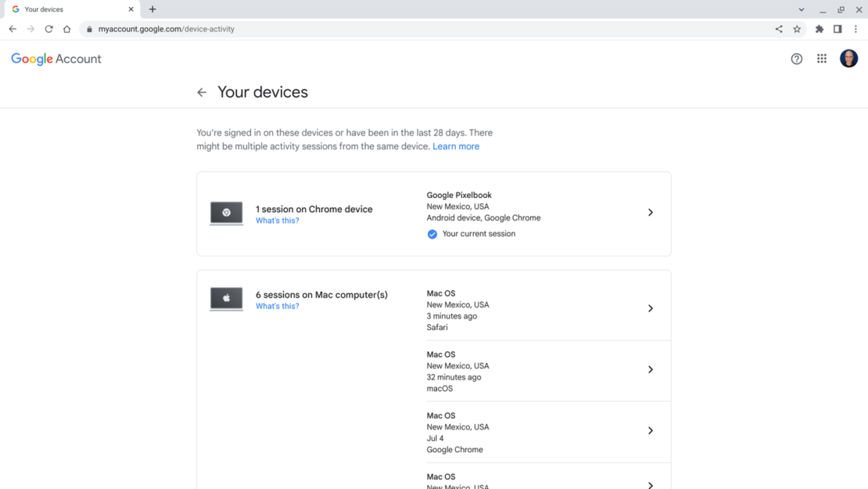Click the Learn more link
Screen dimensions: 868x489
pos(456,146)
